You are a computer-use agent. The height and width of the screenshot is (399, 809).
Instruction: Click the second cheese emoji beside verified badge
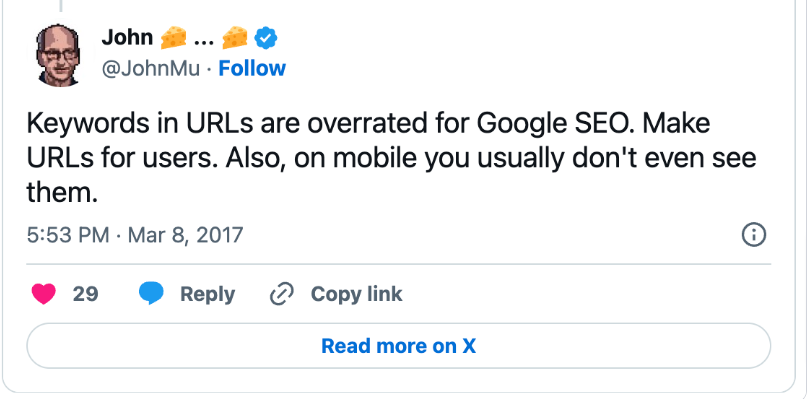pos(235,38)
